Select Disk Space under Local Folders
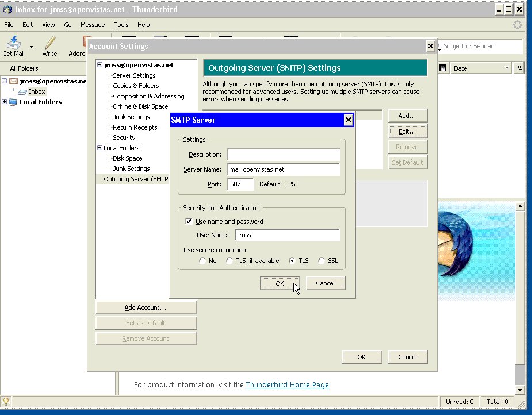 (127, 158)
